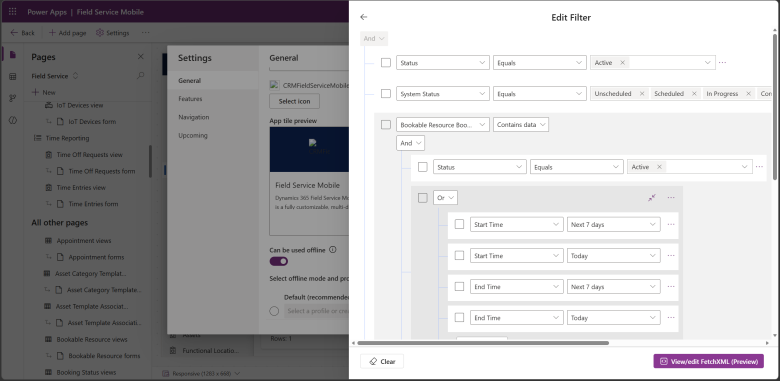Screen dimensions: 780x381
Task: Open toolbar overflow ellipsis menu
Action: pos(145,32)
